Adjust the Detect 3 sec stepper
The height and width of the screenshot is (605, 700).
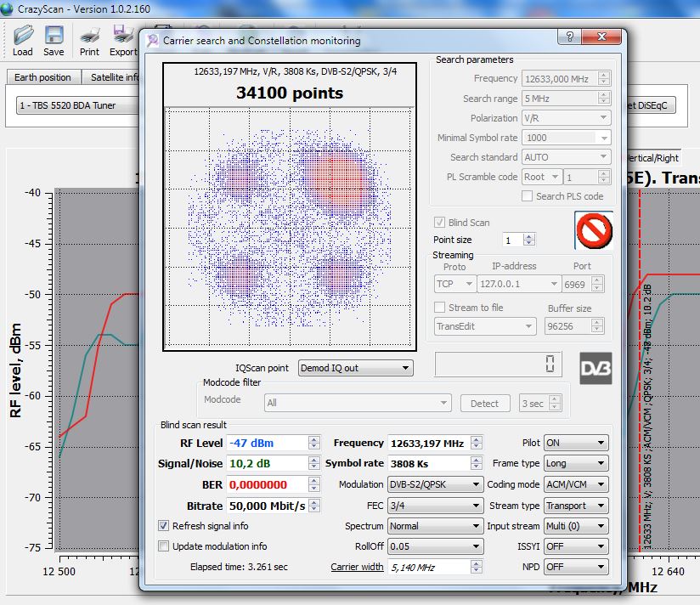(555, 403)
